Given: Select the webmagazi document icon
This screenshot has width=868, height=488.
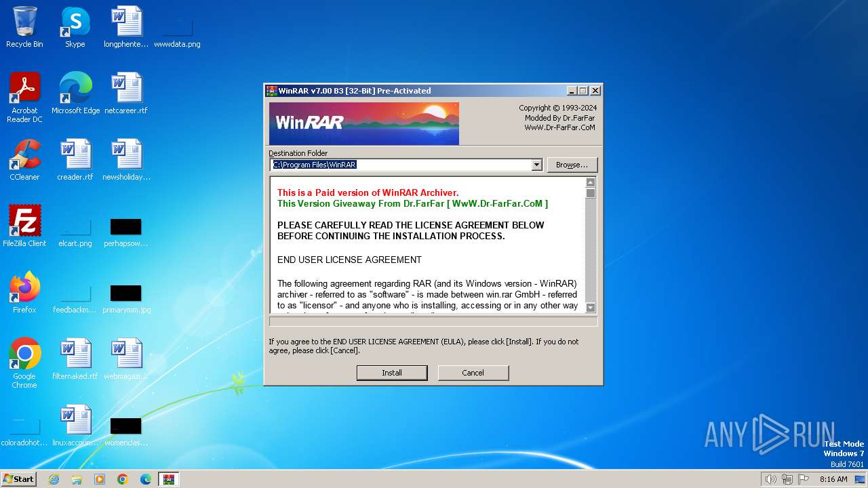Looking at the screenshot, I should [x=126, y=359].
